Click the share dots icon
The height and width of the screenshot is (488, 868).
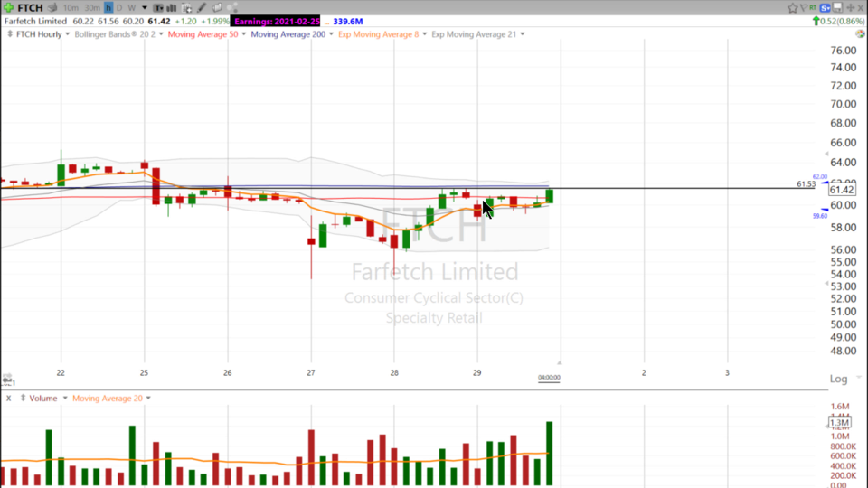232,8
